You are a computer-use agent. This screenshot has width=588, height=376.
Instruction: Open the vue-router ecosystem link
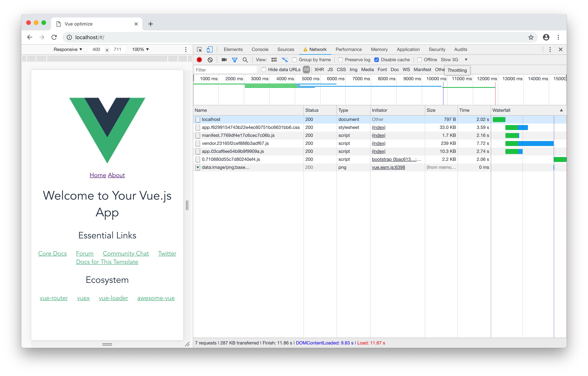click(54, 298)
